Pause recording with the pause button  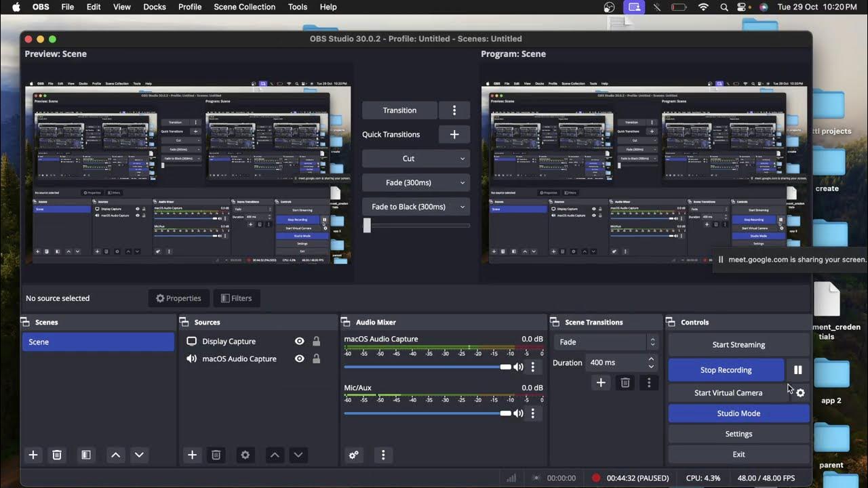[x=798, y=370]
